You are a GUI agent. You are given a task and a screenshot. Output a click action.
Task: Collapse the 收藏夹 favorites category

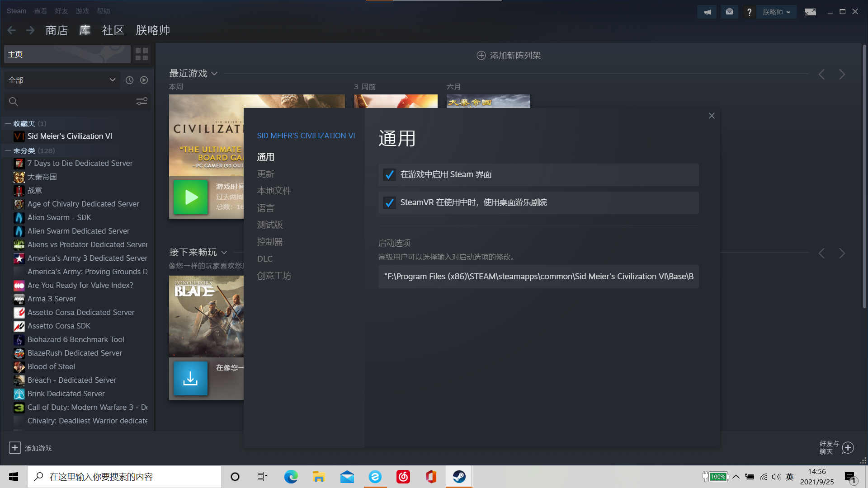point(8,123)
